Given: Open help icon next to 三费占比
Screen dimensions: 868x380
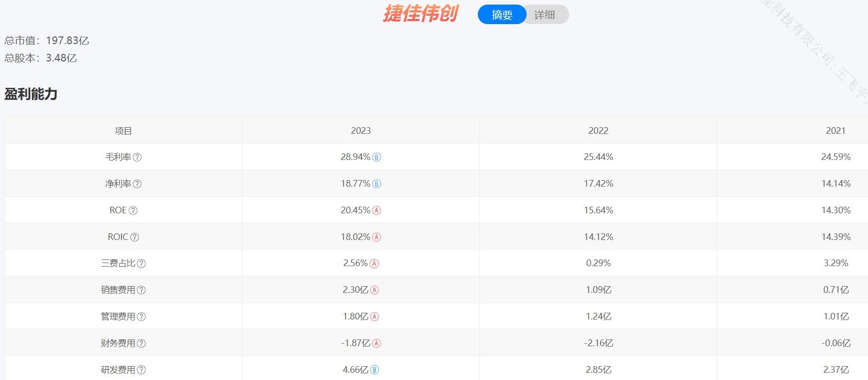Looking at the screenshot, I should click(141, 264).
